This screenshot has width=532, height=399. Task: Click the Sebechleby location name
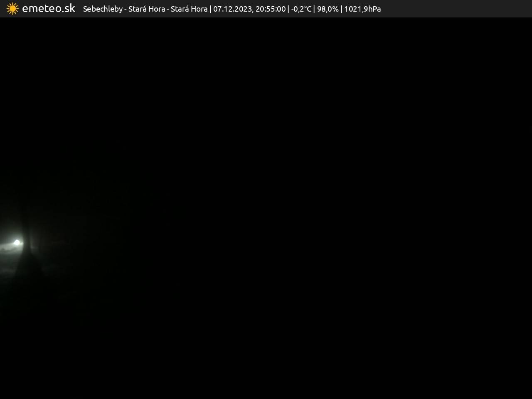pyautogui.click(x=103, y=9)
